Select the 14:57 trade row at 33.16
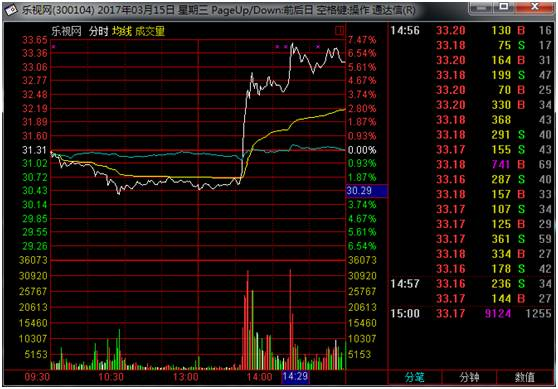 pos(471,284)
